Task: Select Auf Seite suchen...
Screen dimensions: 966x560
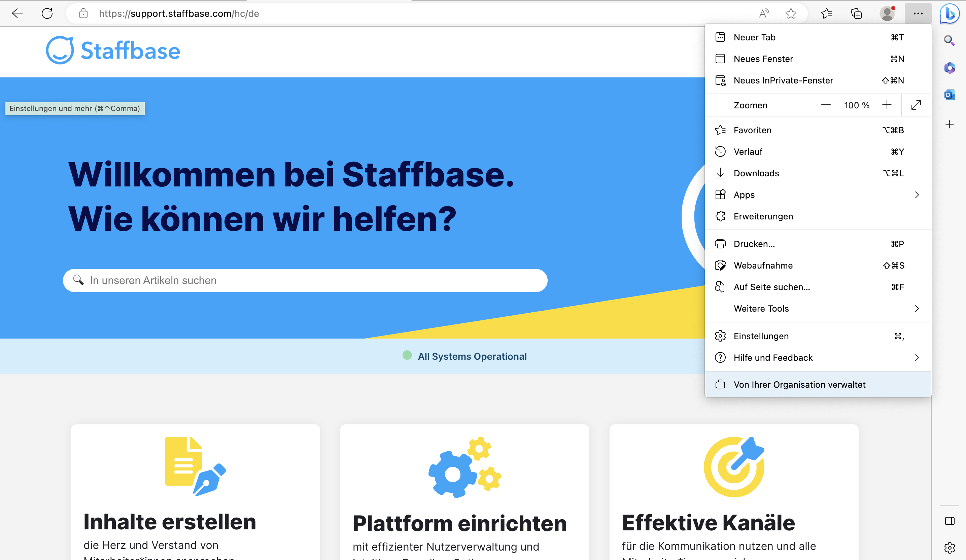Action: pyautogui.click(x=818, y=287)
